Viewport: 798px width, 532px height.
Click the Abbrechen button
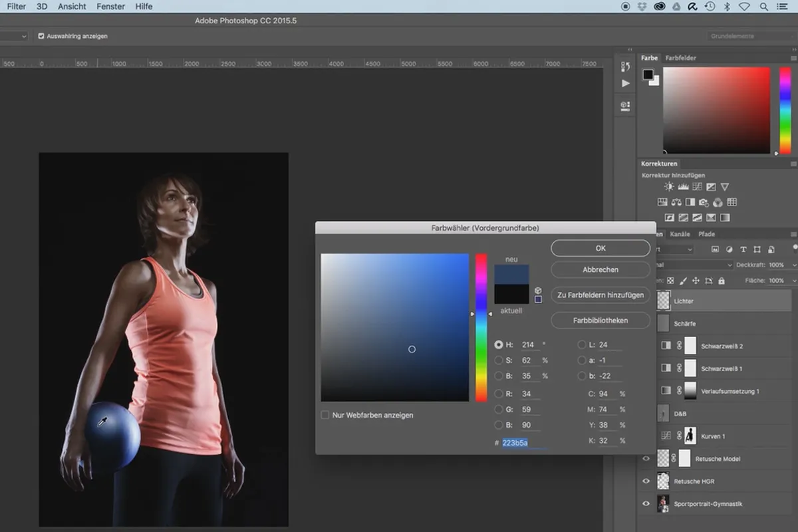pos(600,269)
